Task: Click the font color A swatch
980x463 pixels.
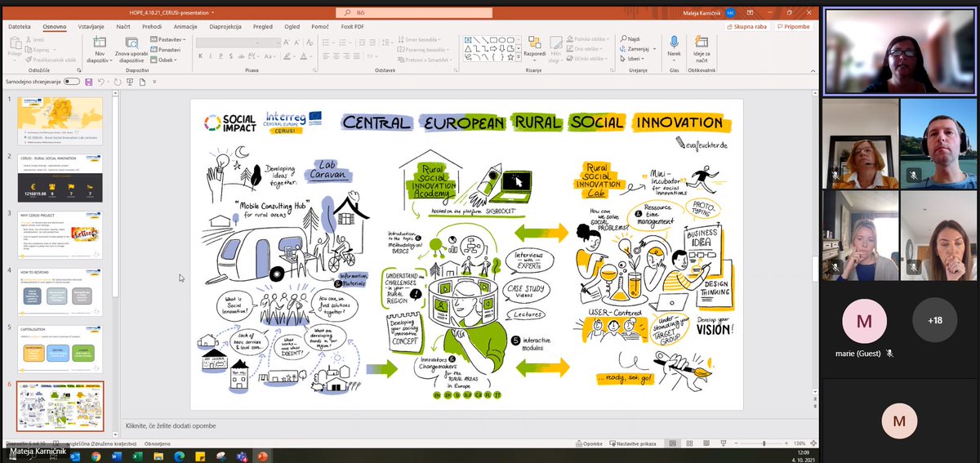Action: [303, 56]
